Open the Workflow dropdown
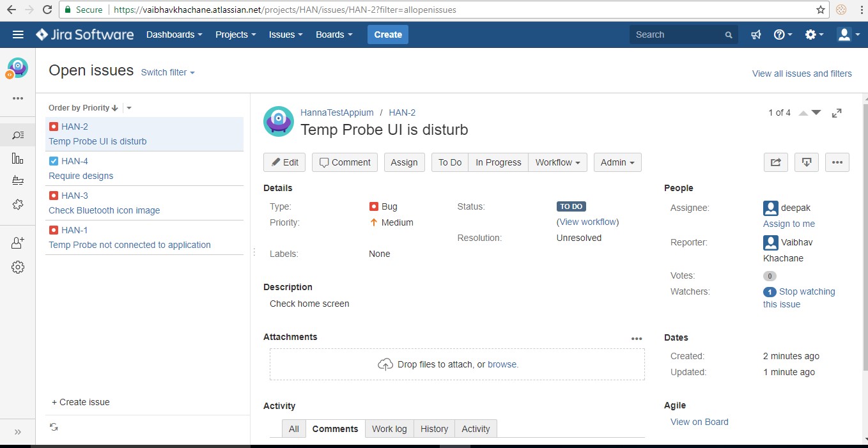Image resolution: width=868 pixels, height=448 pixels. (557, 162)
